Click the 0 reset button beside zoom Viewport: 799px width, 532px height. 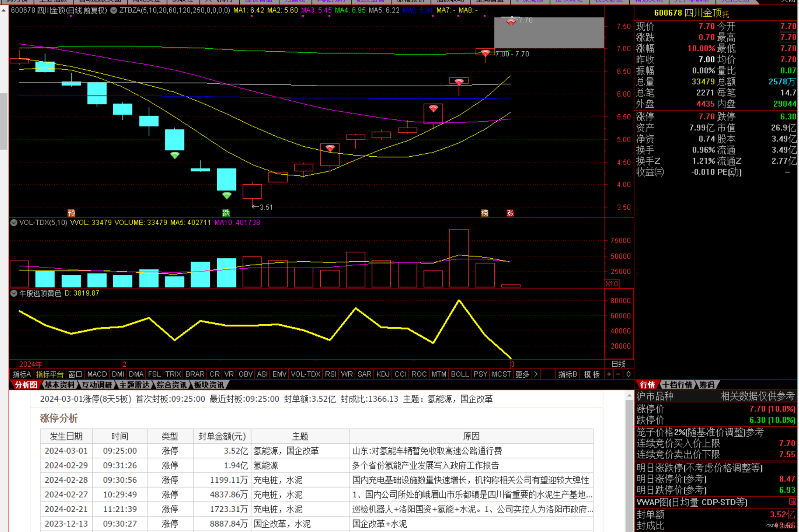click(628, 374)
